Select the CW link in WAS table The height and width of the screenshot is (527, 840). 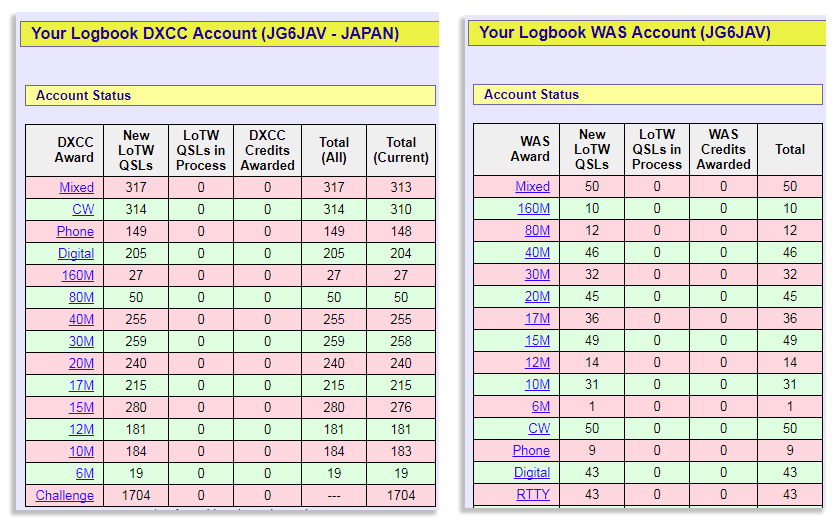point(539,428)
